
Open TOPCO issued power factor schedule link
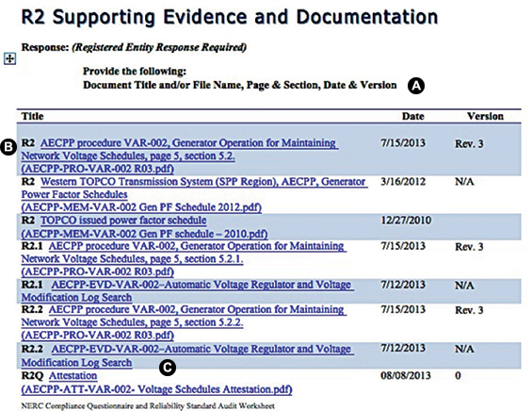click(x=123, y=221)
